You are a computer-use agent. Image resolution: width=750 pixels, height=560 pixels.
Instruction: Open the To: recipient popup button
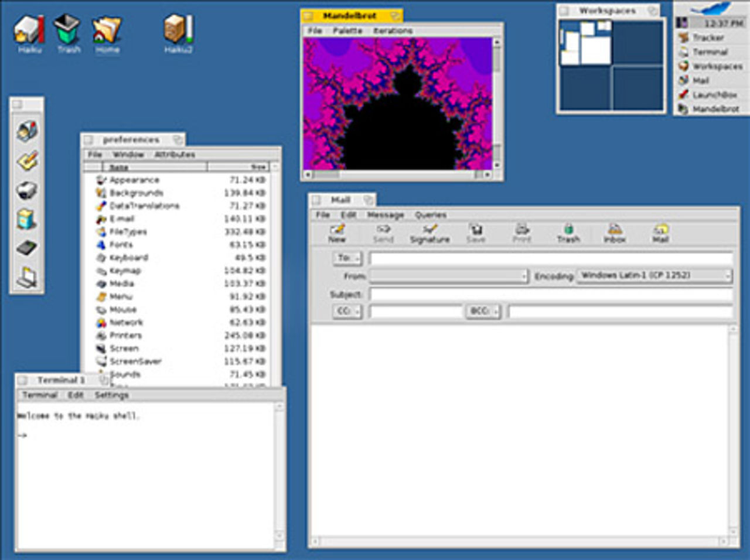point(347,258)
